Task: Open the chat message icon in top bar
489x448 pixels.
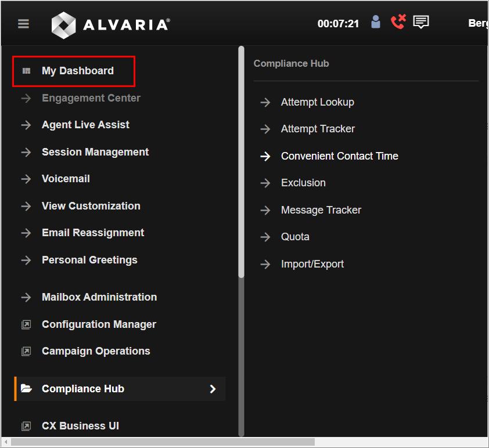Action: (420, 22)
